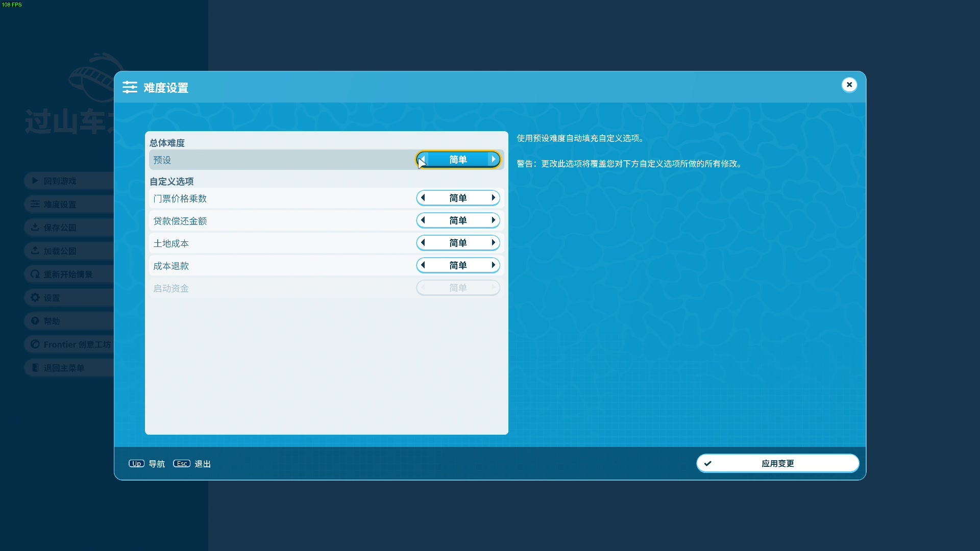The height and width of the screenshot is (551, 980).
Task: Choose 回到游戏 in the pause menu
Action: pos(69,181)
